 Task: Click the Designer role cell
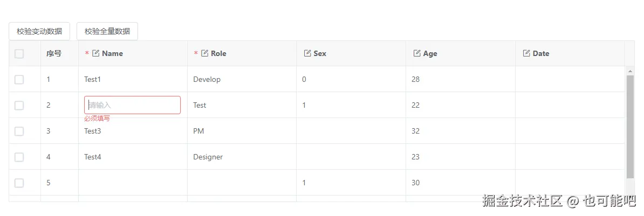click(x=208, y=157)
